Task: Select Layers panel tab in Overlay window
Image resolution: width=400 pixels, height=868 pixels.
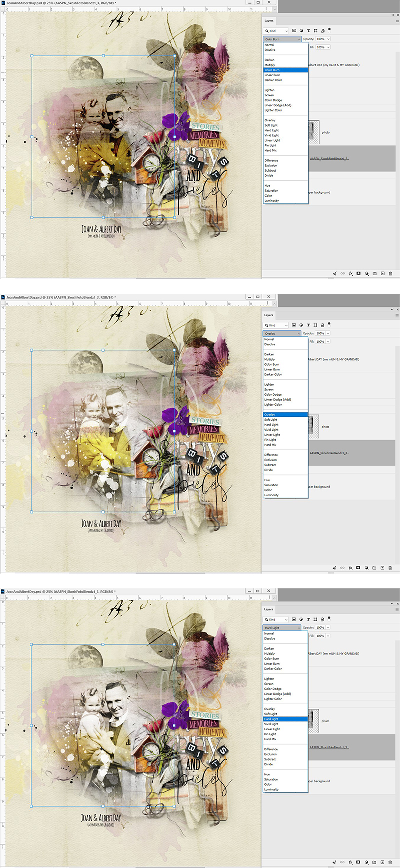Action: coord(269,315)
